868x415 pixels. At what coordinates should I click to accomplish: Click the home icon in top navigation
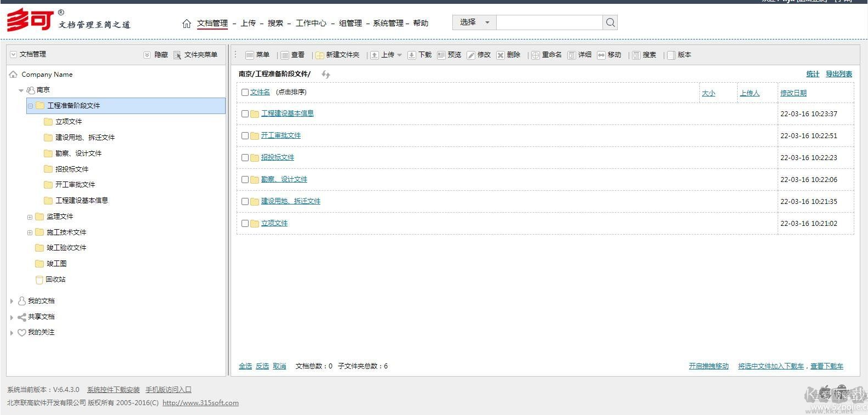pyautogui.click(x=187, y=23)
